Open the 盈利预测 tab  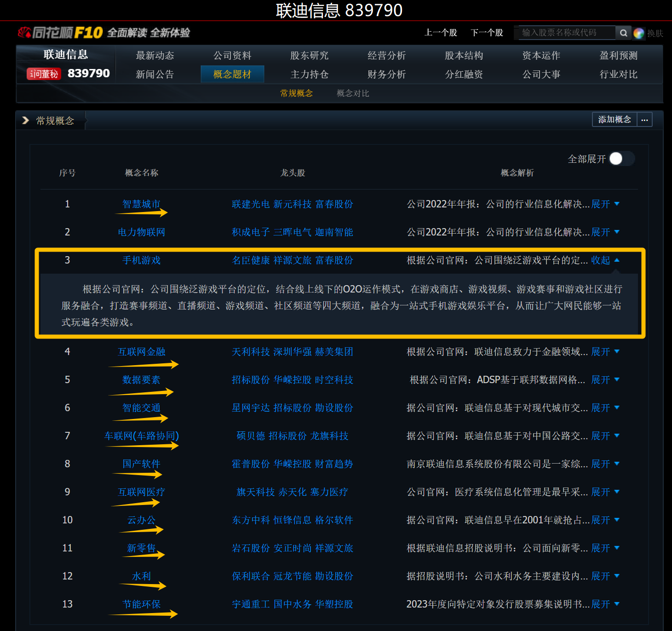[x=619, y=56]
